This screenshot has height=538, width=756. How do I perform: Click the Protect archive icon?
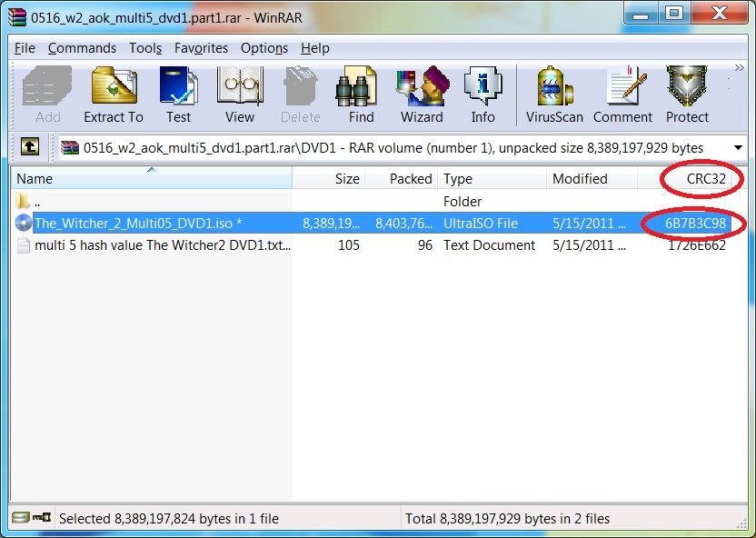point(687,95)
